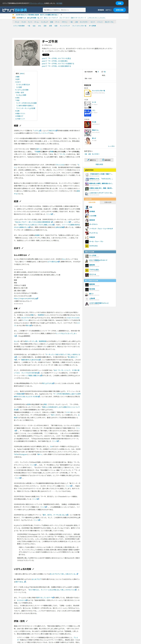The image size is (141, 644).
Task: Open the ダークマイト popular article icon
Action: 87,225
